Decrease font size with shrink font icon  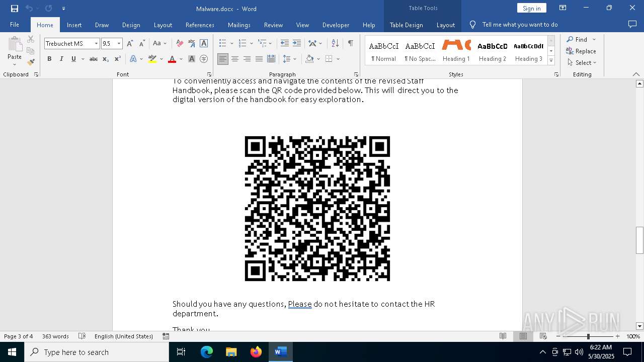click(142, 44)
